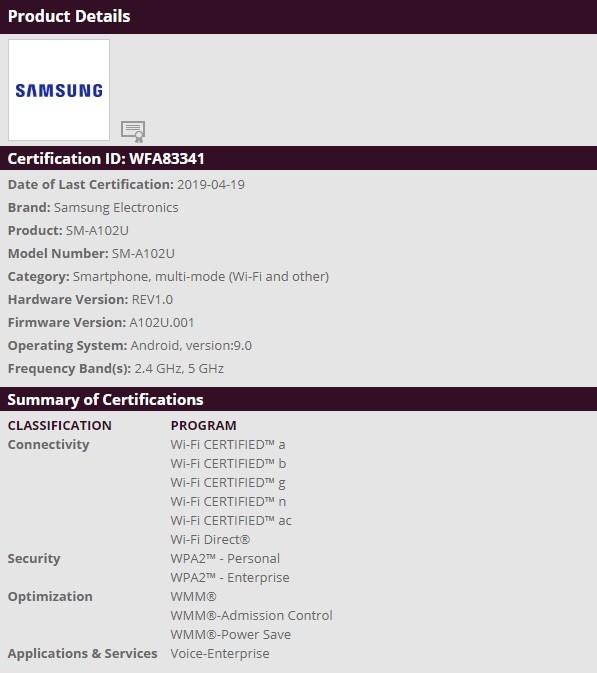Viewport: 597px width, 673px height.
Task: Select Frequency Band(s) 2.4 GHz, 5 GHz
Action: [x=179, y=369]
